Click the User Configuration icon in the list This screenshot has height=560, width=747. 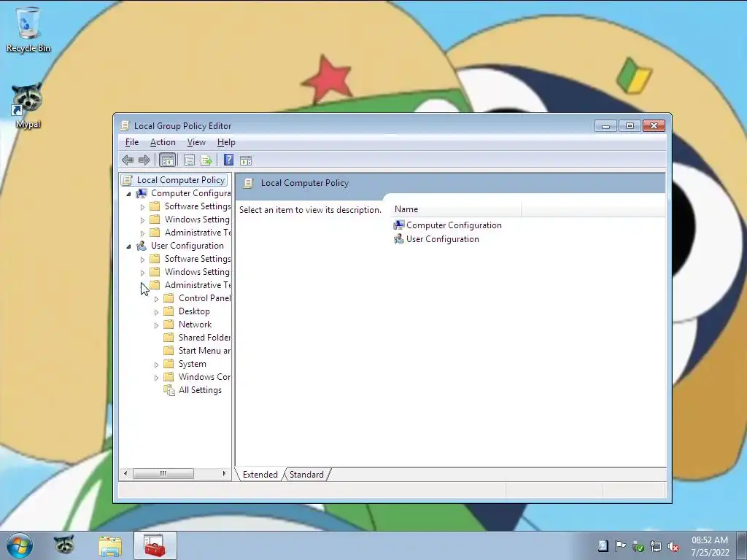coord(399,239)
